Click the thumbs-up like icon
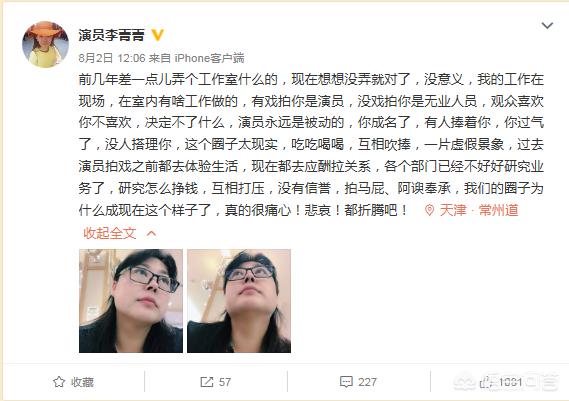The height and width of the screenshot is (401, 569). click(486, 382)
